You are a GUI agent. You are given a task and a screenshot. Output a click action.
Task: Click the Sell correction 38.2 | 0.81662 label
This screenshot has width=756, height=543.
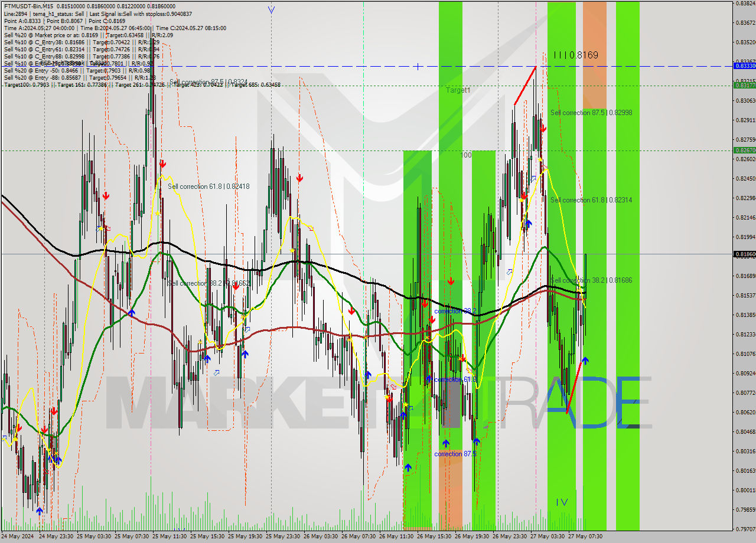pyautogui.click(x=208, y=283)
